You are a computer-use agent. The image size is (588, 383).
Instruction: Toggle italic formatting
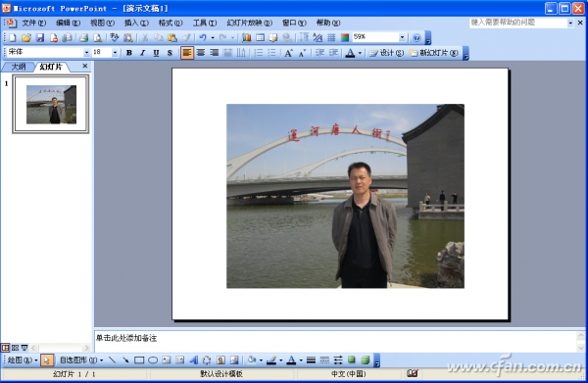point(142,53)
